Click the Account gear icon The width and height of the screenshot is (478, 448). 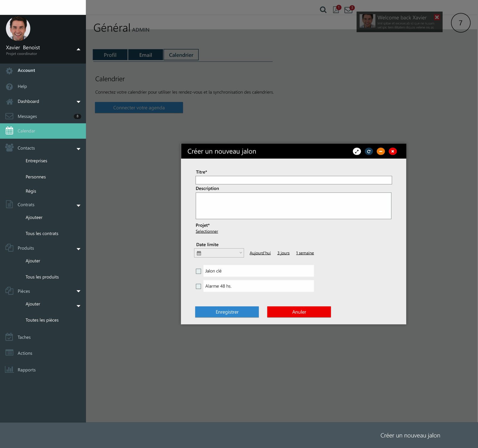[9, 70]
